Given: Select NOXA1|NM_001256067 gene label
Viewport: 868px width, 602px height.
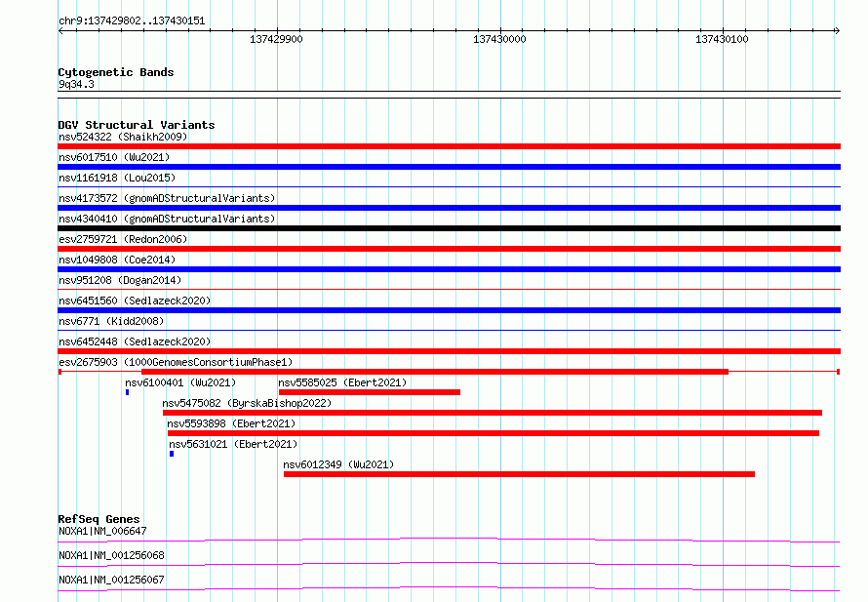Looking at the screenshot, I should pyautogui.click(x=111, y=580).
